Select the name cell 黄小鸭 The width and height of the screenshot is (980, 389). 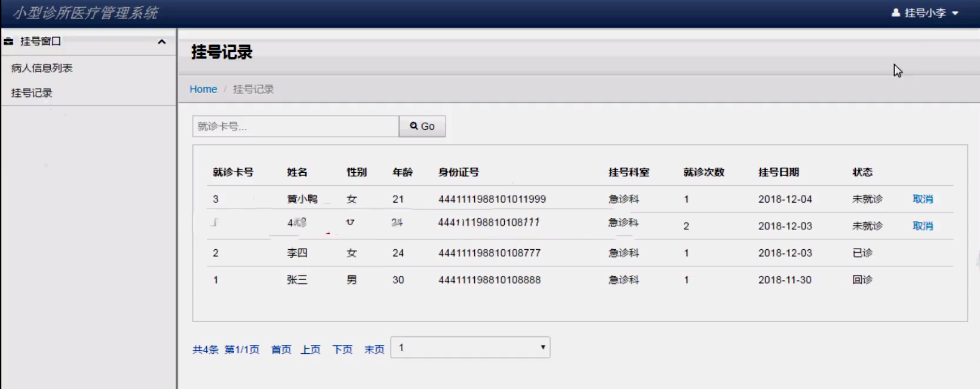pyautogui.click(x=303, y=199)
